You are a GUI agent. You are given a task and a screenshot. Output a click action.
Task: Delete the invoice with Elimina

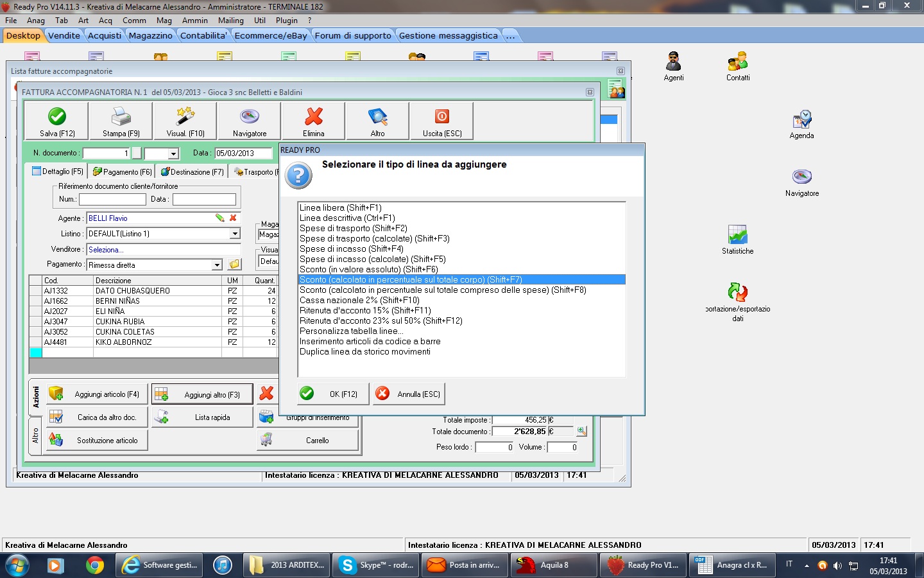[313, 121]
